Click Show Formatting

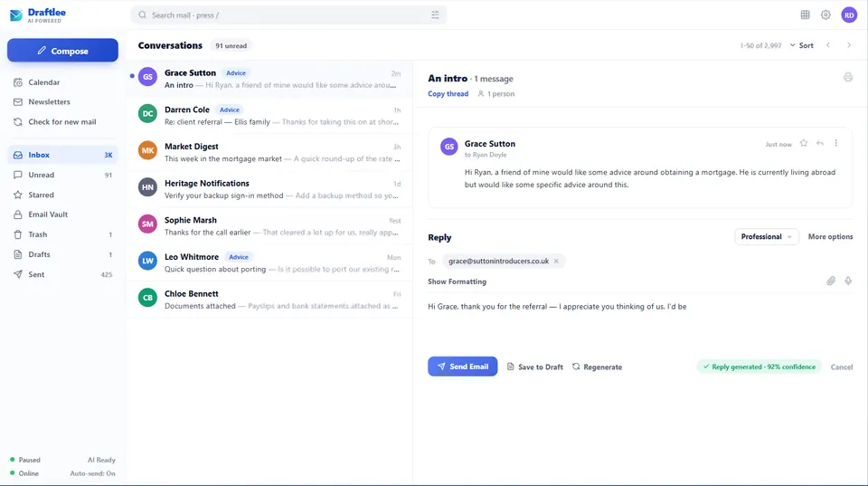(457, 281)
